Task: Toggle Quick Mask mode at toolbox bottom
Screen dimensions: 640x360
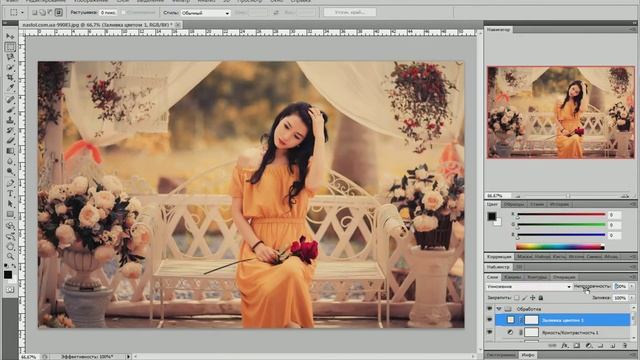Action: pos(10,290)
